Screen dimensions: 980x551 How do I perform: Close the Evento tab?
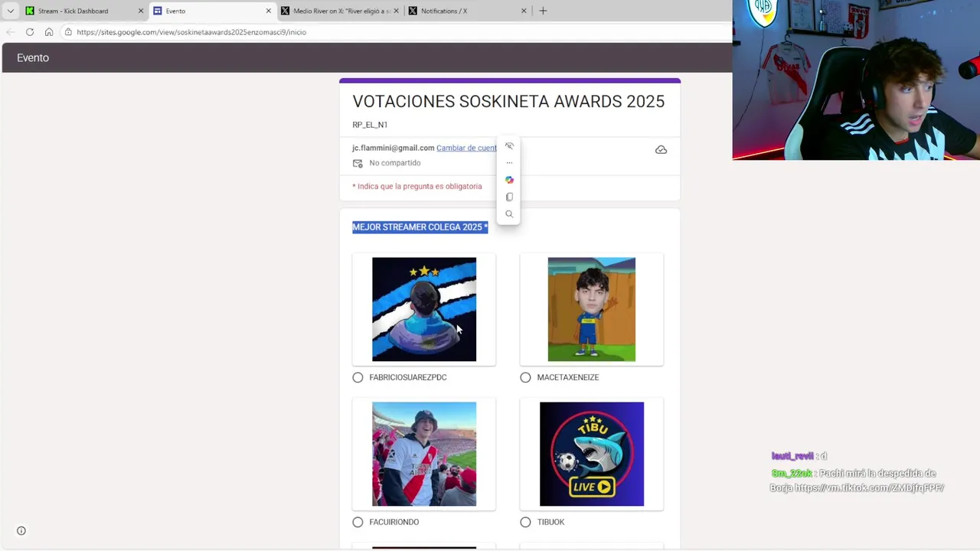tap(268, 11)
